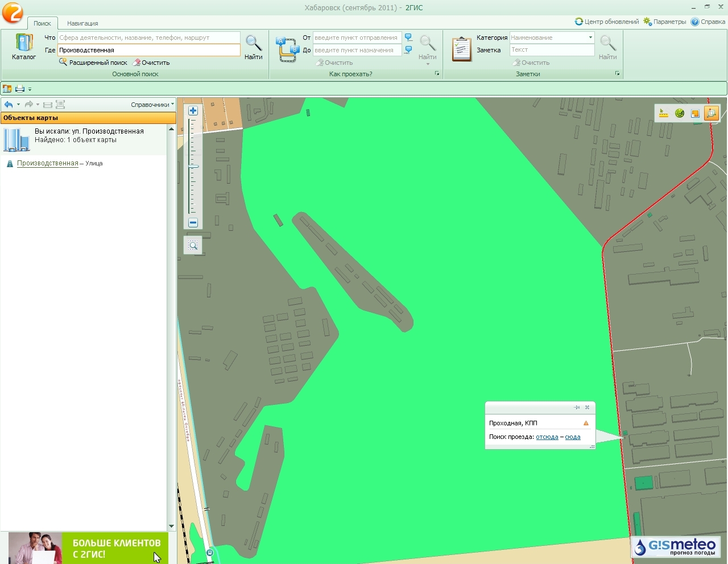
Task: Click the area zoom magnifier on map
Action: [193, 245]
